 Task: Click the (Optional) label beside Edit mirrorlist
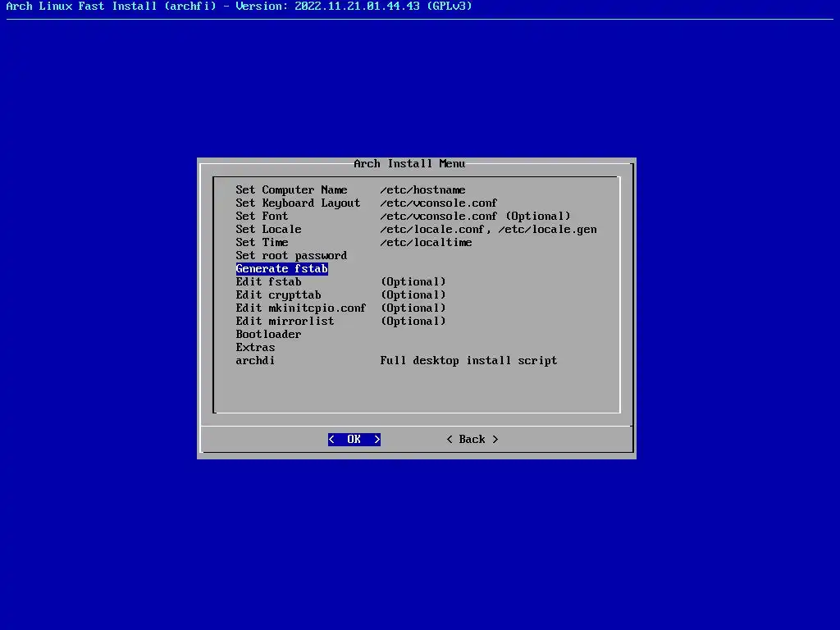413,321
